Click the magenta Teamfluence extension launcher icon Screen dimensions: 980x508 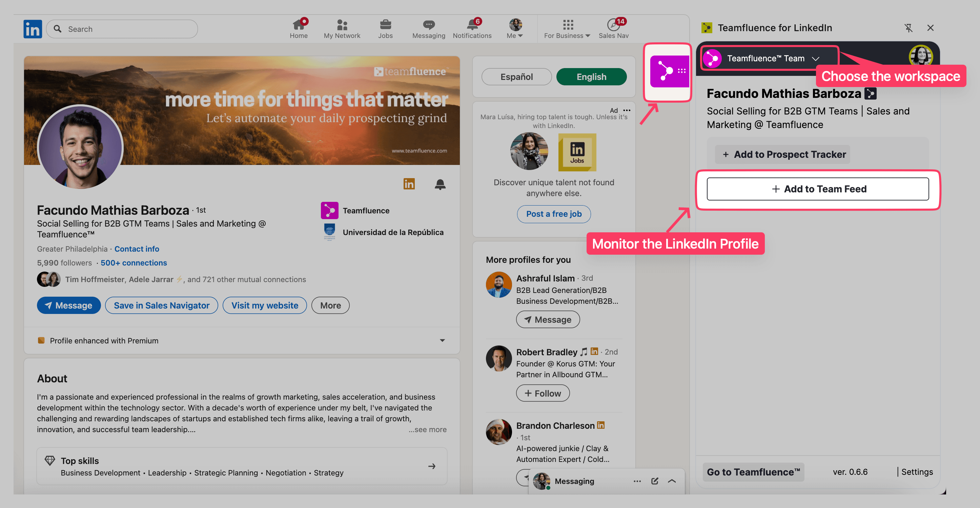tap(669, 71)
